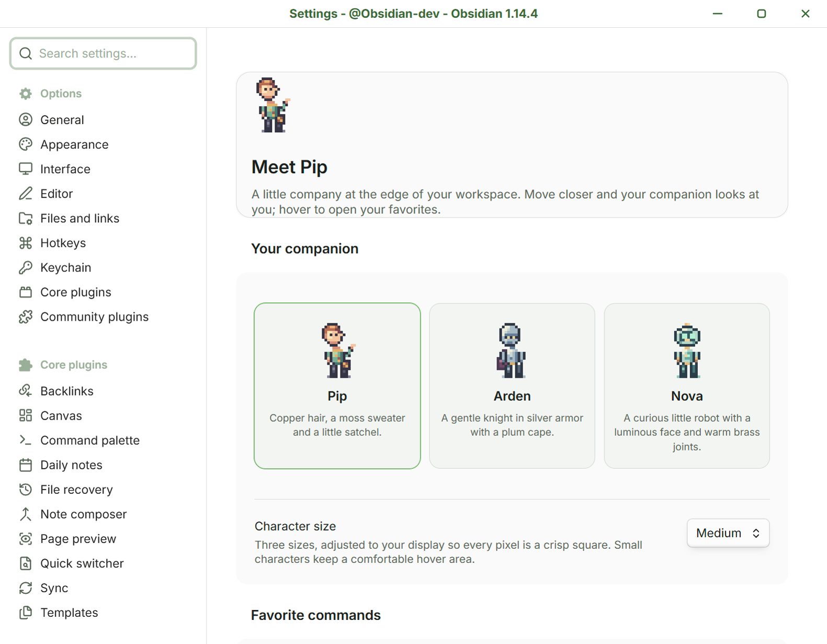Maximize the Obsidian settings window
The width and height of the screenshot is (827, 644).
pyautogui.click(x=762, y=14)
